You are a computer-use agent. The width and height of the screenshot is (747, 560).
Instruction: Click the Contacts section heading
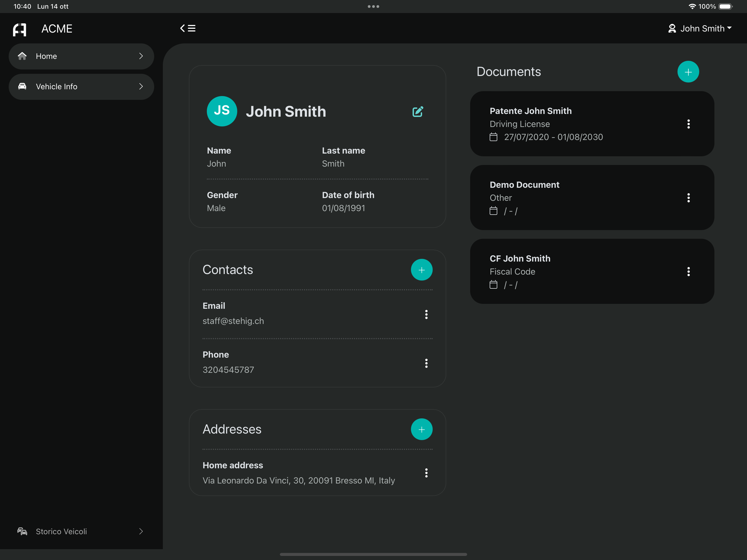[228, 270]
